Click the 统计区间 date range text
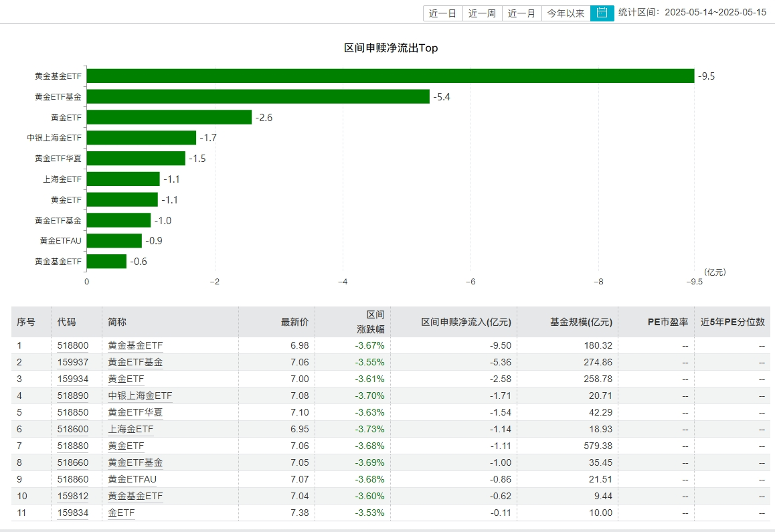775x532 pixels. click(x=692, y=12)
